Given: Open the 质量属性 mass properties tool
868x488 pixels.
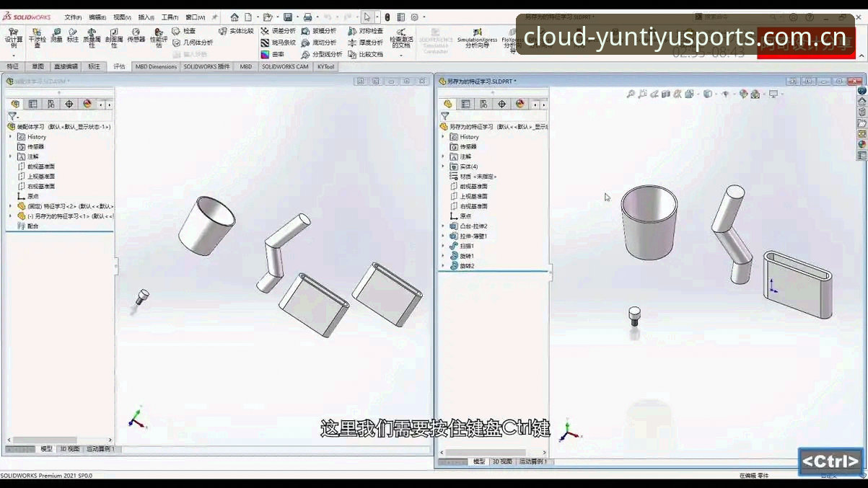Looking at the screenshot, I should 92,37.
